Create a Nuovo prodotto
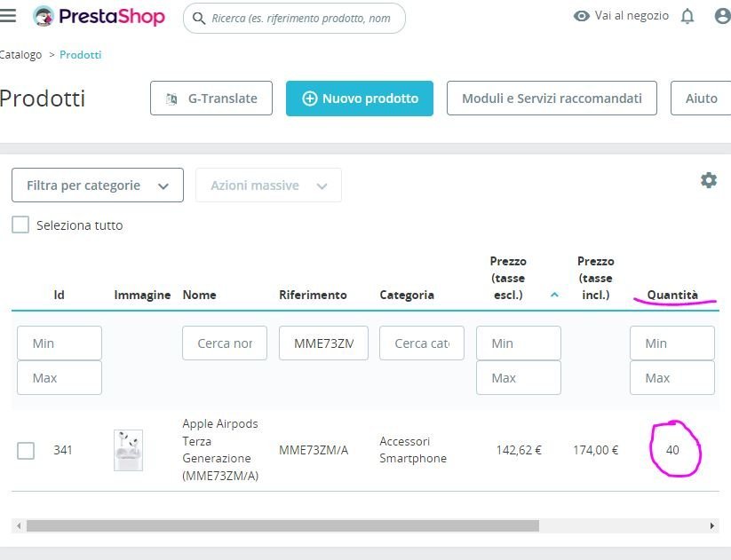This screenshot has height=560, width=731. tap(360, 99)
